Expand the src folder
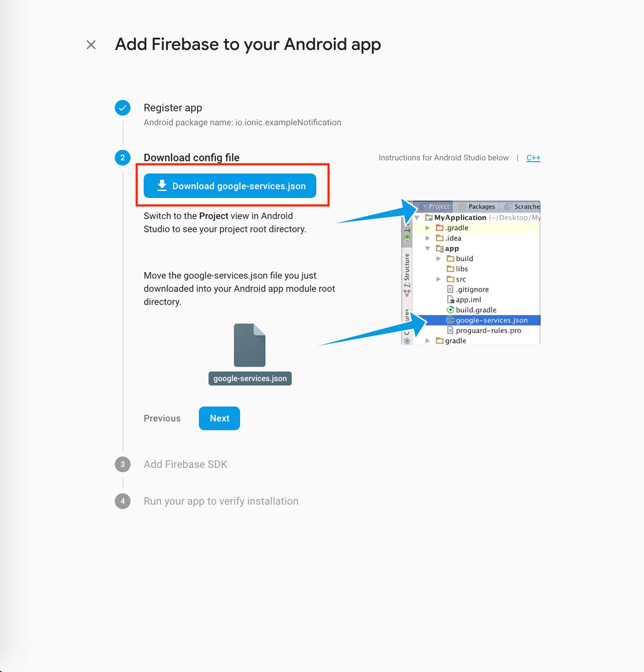This screenshot has width=644, height=672. click(439, 279)
